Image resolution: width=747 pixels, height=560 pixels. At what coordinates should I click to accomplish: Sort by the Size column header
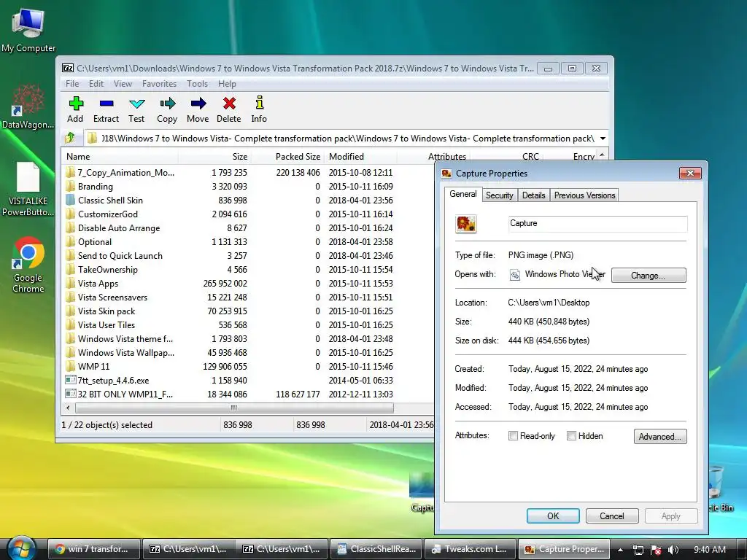[x=214, y=156]
